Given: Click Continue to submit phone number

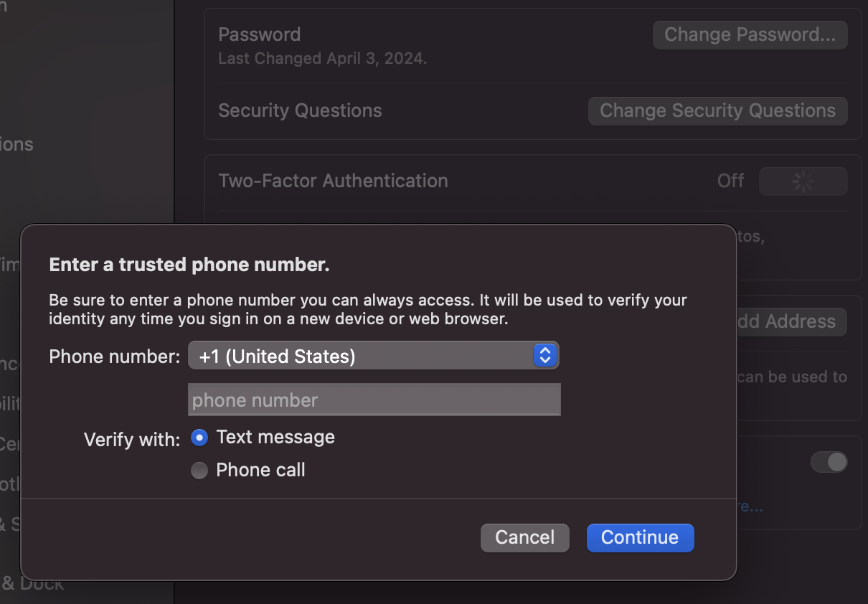Looking at the screenshot, I should pos(640,537).
